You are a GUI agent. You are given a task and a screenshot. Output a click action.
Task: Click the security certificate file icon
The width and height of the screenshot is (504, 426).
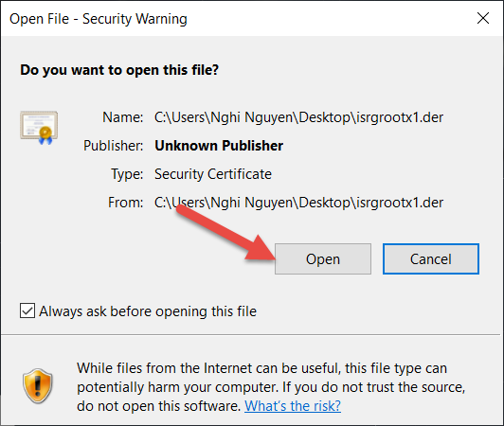click(39, 127)
